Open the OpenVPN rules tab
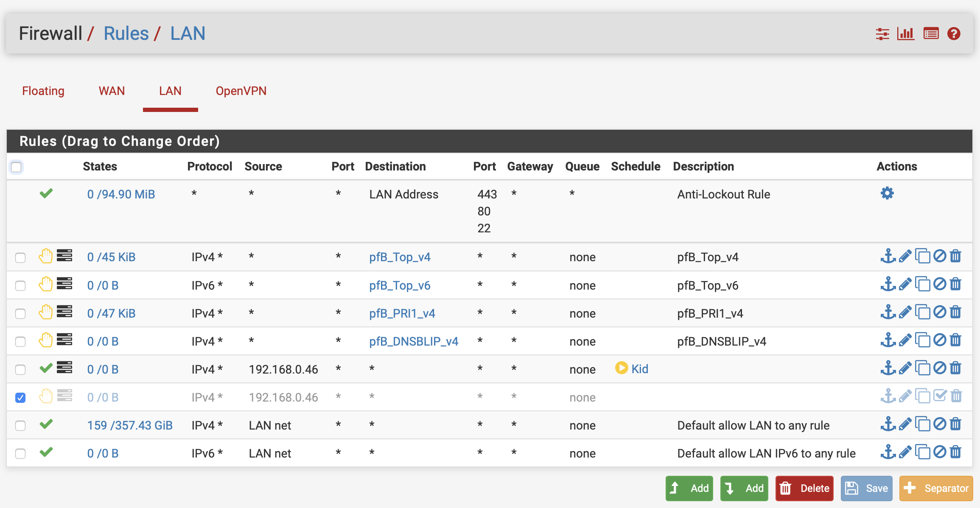Screen dimensions: 980x508 coord(241,91)
